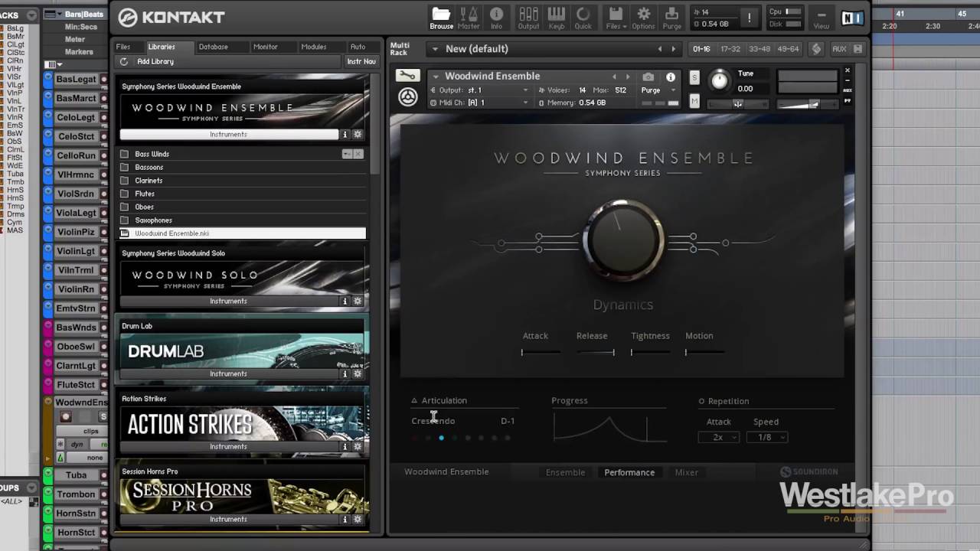Switch to the Monitor tab
980x551 pixels.
(x=265, y=47)
